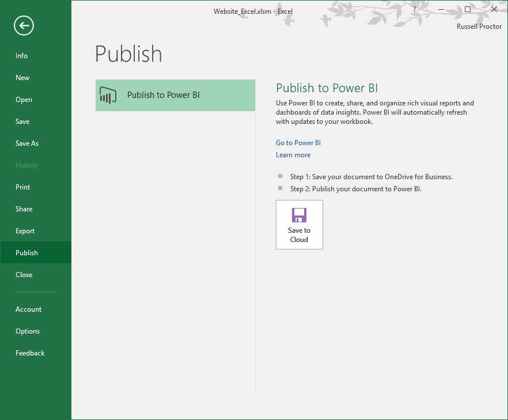Switch to the Print page
Image resolution: width=508 pixels, height=420 pixels.
(x=36, y=187)
